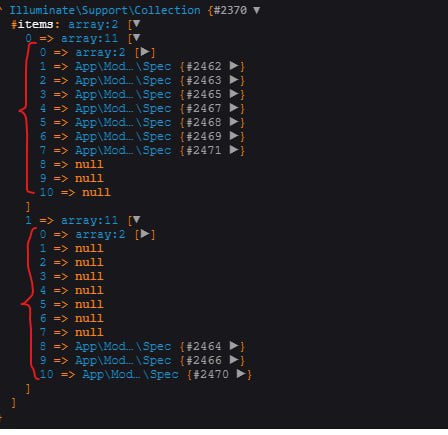Click null value at key 10 in first array
The width and height of the screenshot is (448, 435).
click(x=97, y=192)
